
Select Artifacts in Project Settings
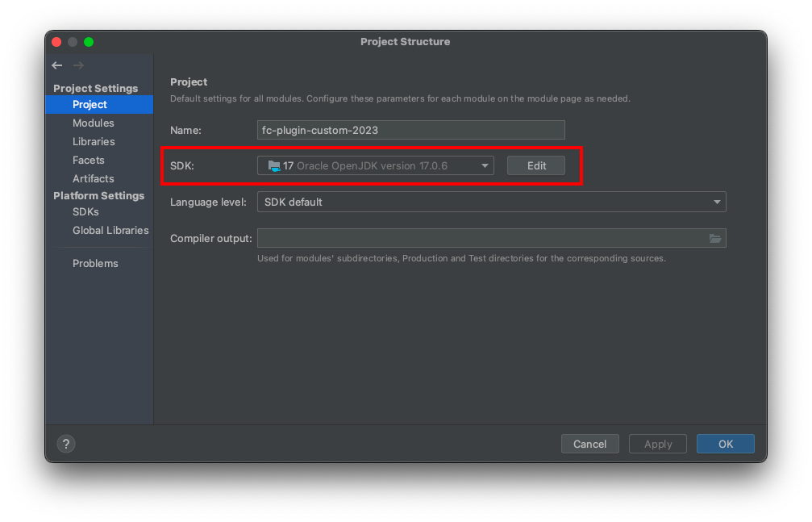[x=93, y=178]
